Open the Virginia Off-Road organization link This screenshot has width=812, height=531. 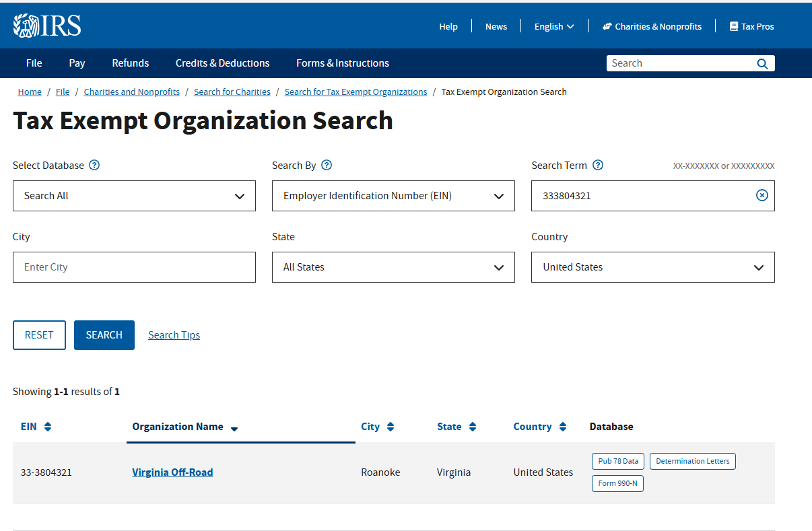(172, 472)
